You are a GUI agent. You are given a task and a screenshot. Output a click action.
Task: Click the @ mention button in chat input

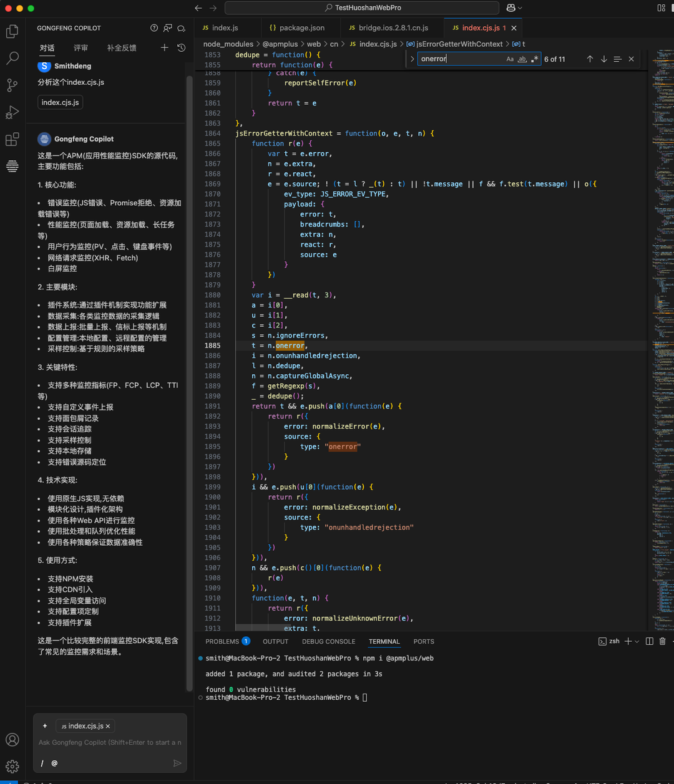[54, 763]
